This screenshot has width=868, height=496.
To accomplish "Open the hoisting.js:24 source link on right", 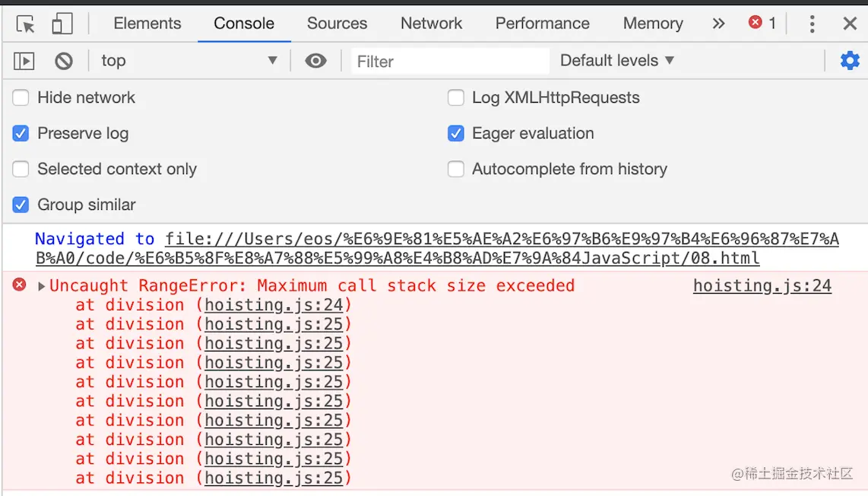I will (x=762, y=286).
